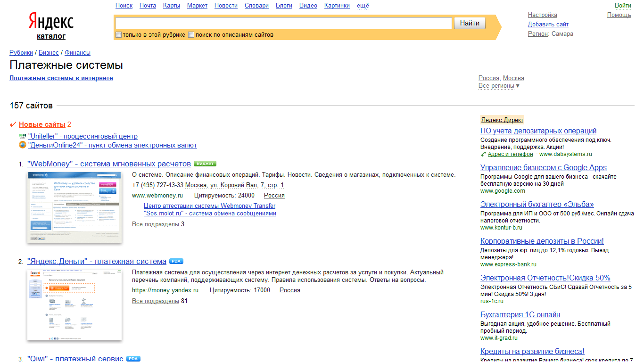This screenshot has height=362, width=644.
Task: Open 'Управление бизнесом с Google Apps' ad
Action: pos(544,168)
